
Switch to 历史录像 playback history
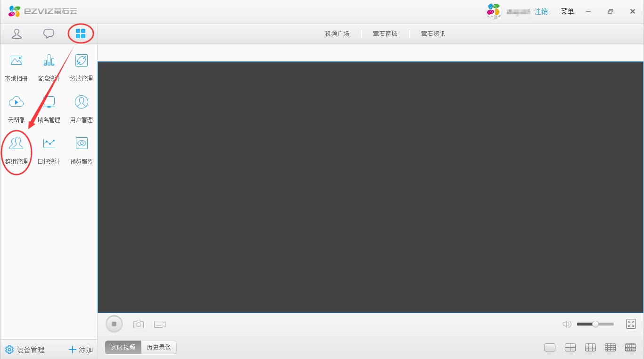159,347
